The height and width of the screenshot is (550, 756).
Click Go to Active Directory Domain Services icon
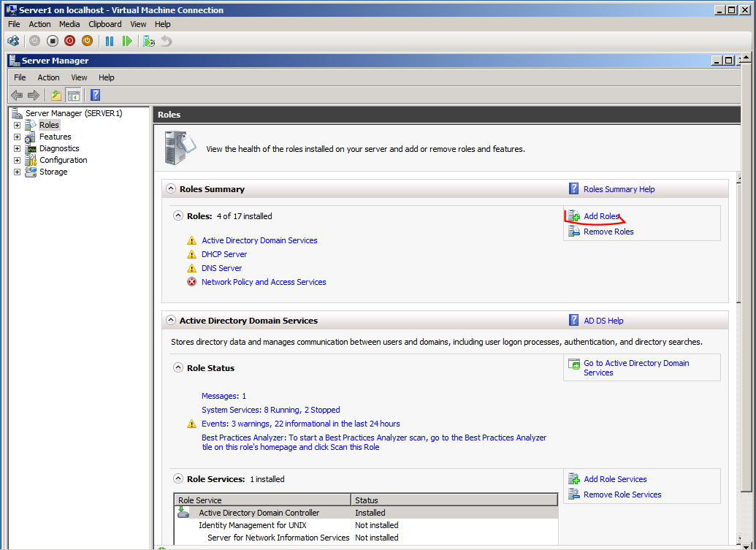[x=574, y=364]
